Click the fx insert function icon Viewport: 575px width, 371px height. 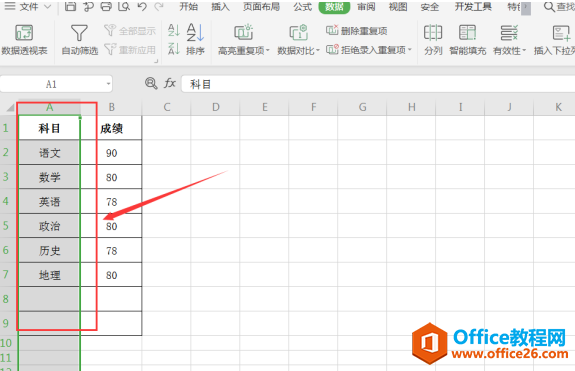(169, 84)
